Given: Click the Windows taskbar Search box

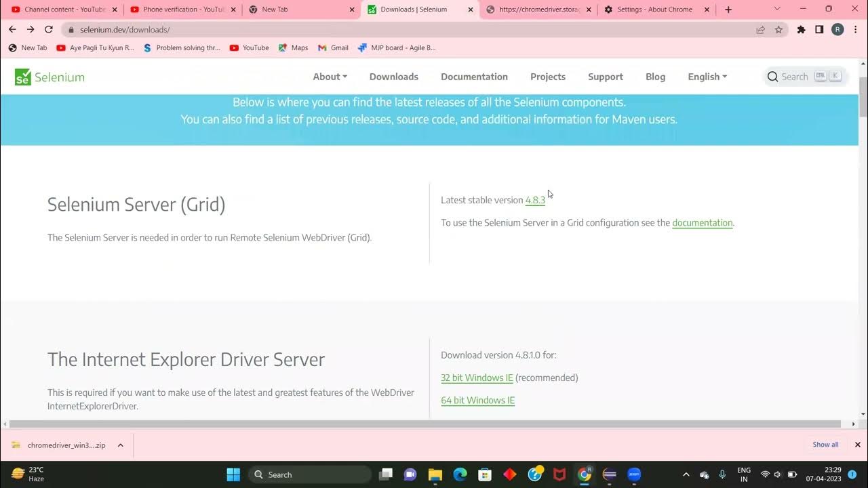Looking at the screenshot, I should coord(310,474).
